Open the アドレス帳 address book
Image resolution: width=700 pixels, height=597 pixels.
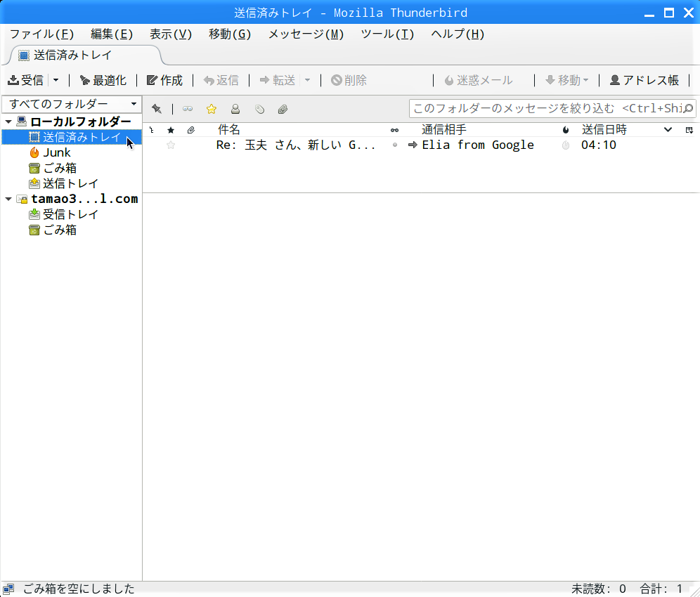coord(644,80)
